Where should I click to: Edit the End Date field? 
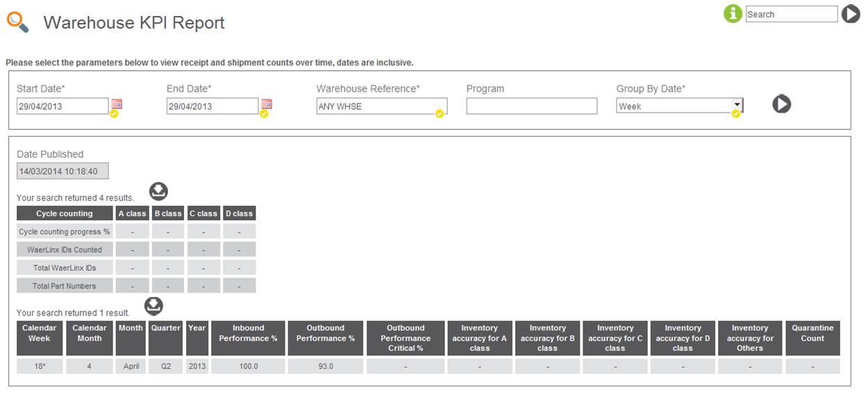(212, 106)
